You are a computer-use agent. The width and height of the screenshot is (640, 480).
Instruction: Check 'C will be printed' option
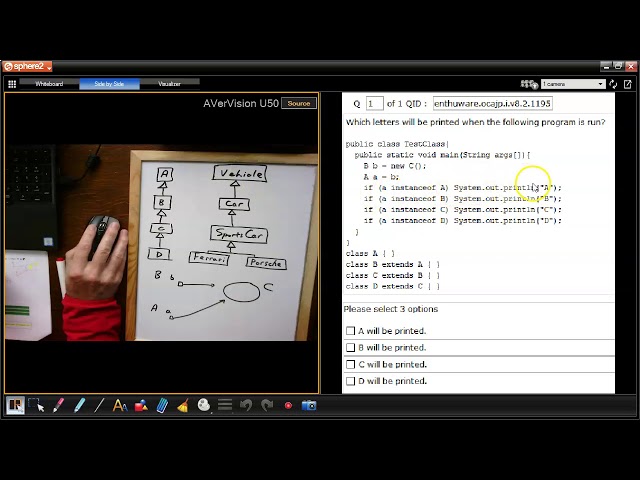pos(350,364)
